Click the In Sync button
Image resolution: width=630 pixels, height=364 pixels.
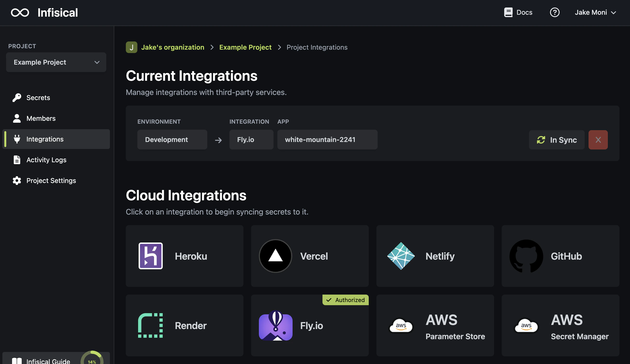point(556,140)
